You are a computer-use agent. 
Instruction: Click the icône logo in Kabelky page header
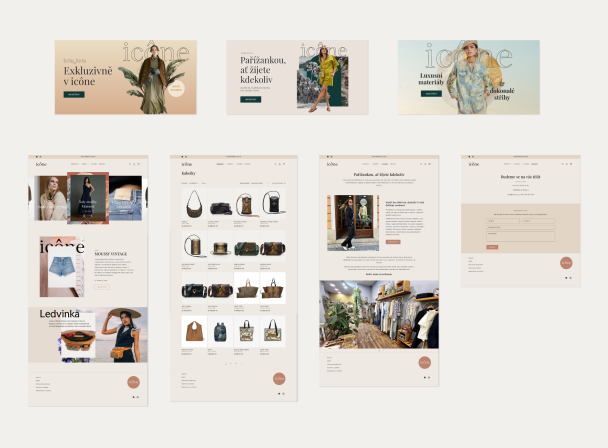[187, 164]
